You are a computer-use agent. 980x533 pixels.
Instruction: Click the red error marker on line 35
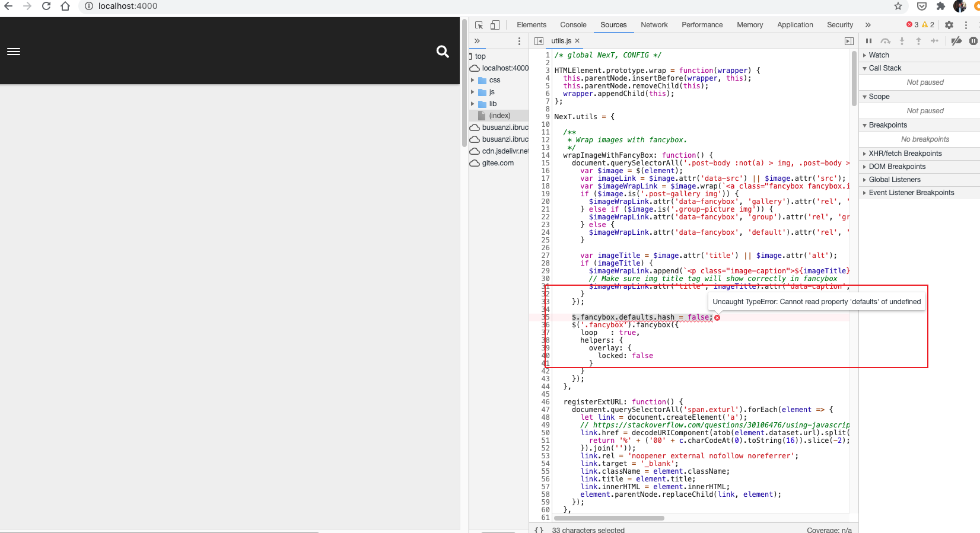[x=717, y=318]
